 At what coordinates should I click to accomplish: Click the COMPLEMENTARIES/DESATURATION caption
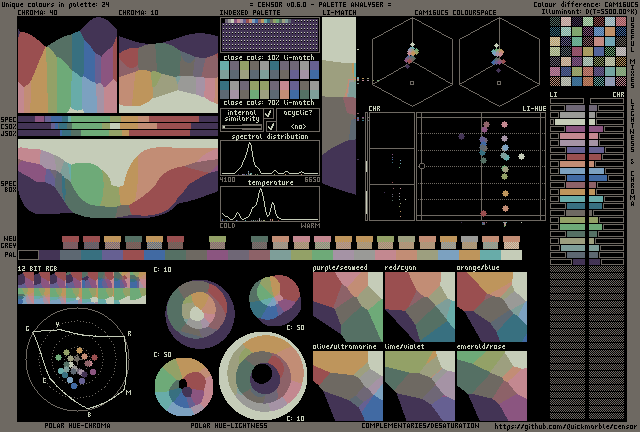pos(420,425)
